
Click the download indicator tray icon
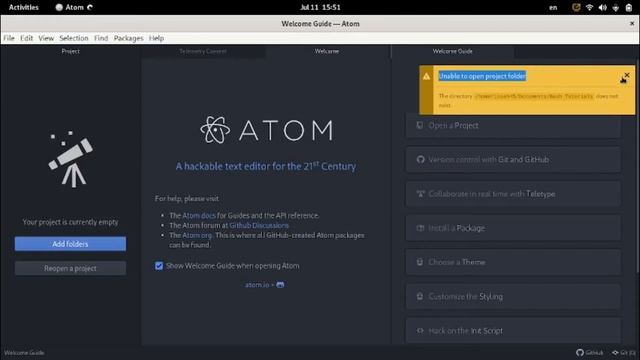pos(616,7)
